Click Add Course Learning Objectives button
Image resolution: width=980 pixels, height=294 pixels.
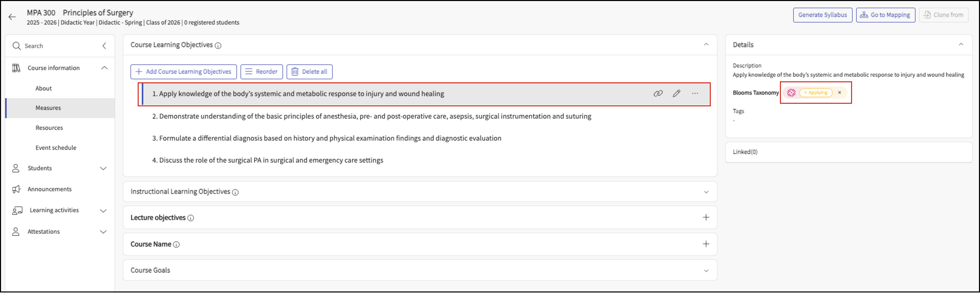click(x=183, y=72)
